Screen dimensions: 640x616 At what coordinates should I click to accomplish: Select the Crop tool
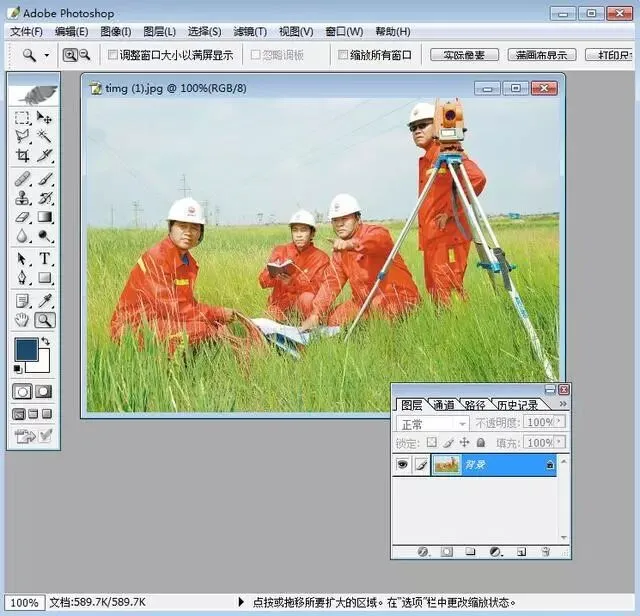coord(22,155)
